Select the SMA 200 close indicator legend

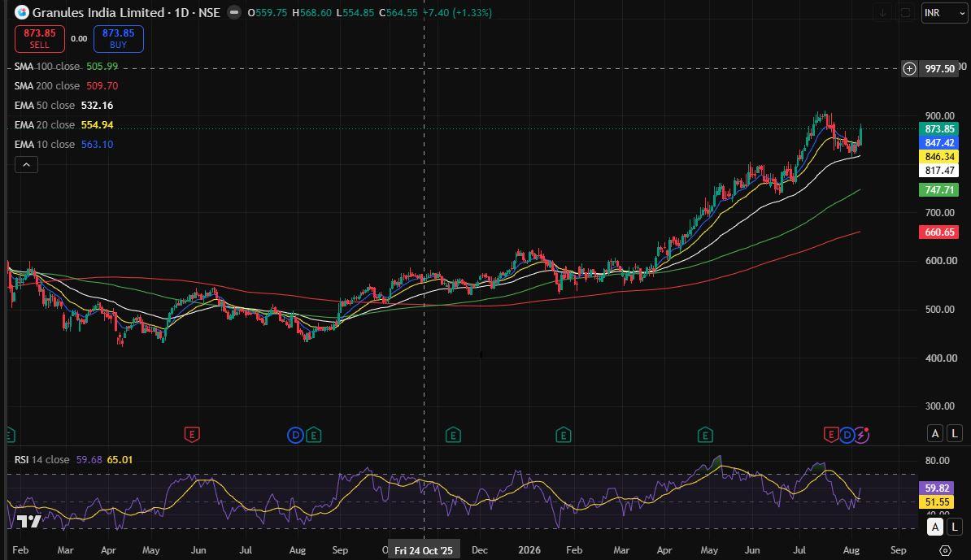coord(66,86)
